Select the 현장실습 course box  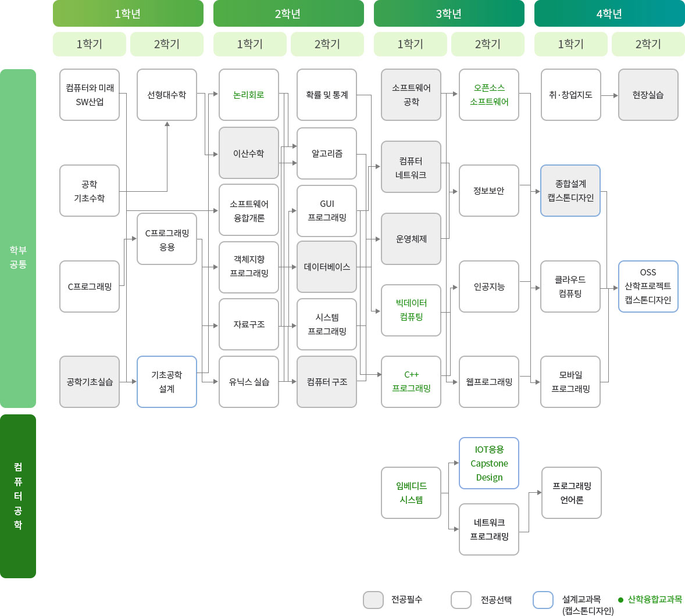648,95
